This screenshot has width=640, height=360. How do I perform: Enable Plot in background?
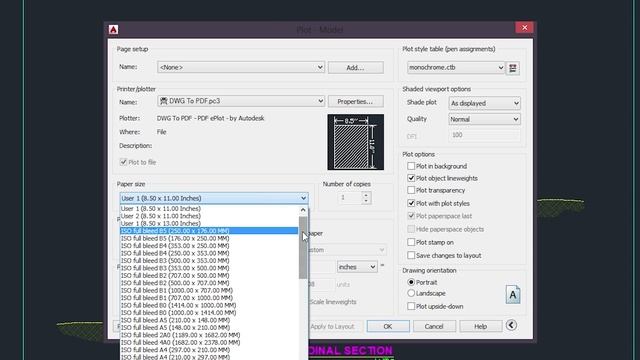click(x=411, y=166)
